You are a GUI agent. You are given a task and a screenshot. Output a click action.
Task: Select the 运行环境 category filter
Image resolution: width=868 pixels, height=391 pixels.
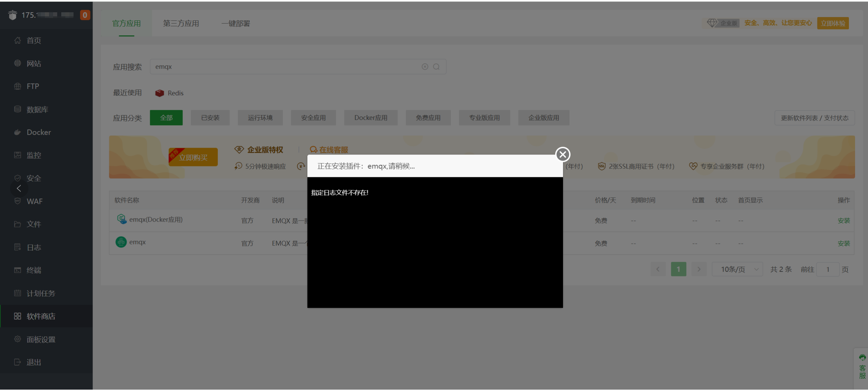[x=260, y=118]
